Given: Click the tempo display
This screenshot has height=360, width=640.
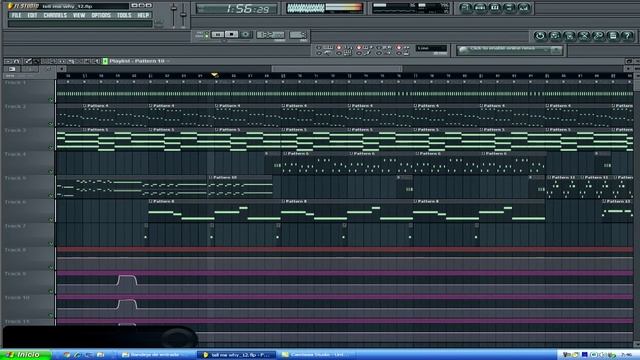Looking at the screenshot, I should [x=270, y=35].
